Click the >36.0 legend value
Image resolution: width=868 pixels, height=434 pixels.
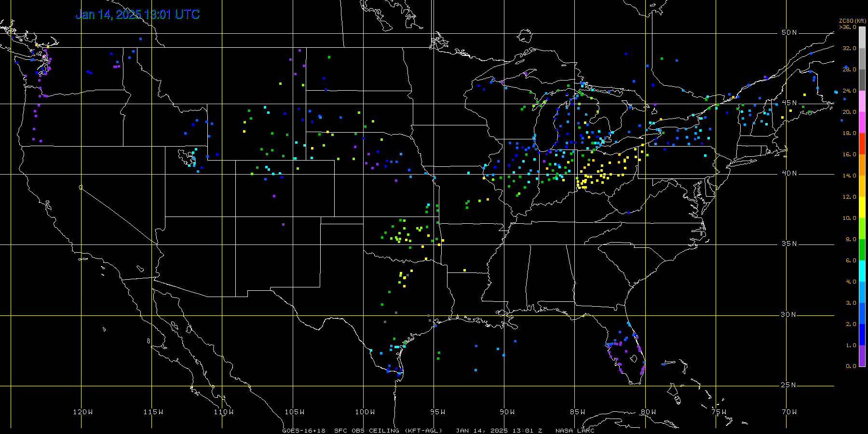coord(848,27)
